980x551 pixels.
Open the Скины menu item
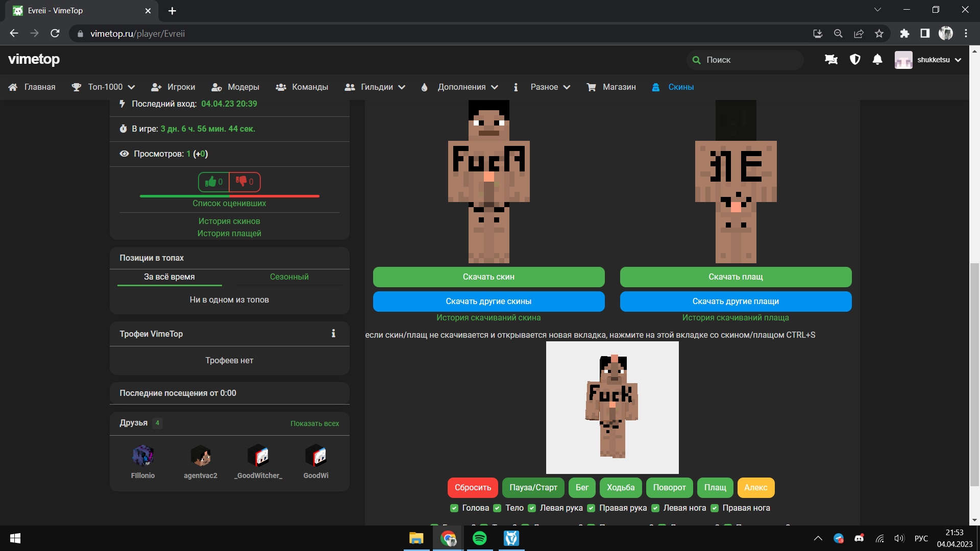[x=680, y=87]
